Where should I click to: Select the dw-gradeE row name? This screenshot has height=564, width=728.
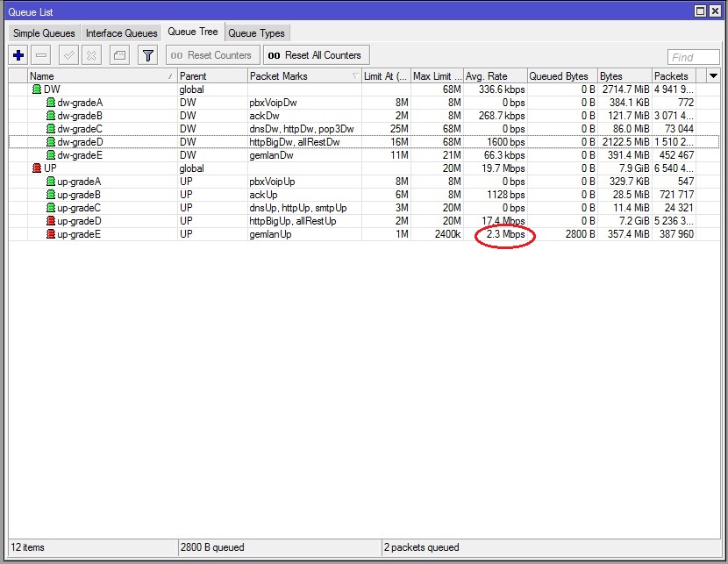click(80, 155)
